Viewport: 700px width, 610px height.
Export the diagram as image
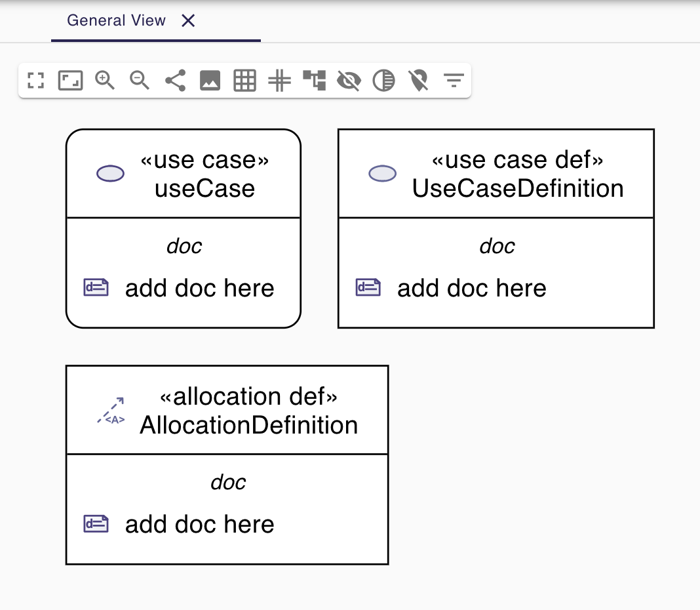click(x=210, y=81)
